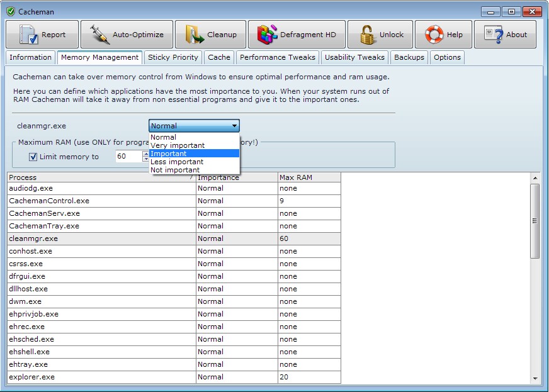Screen dimensions: 549x392
Task: Minimize the Cacheman window
Action: (x=490, y=12)
